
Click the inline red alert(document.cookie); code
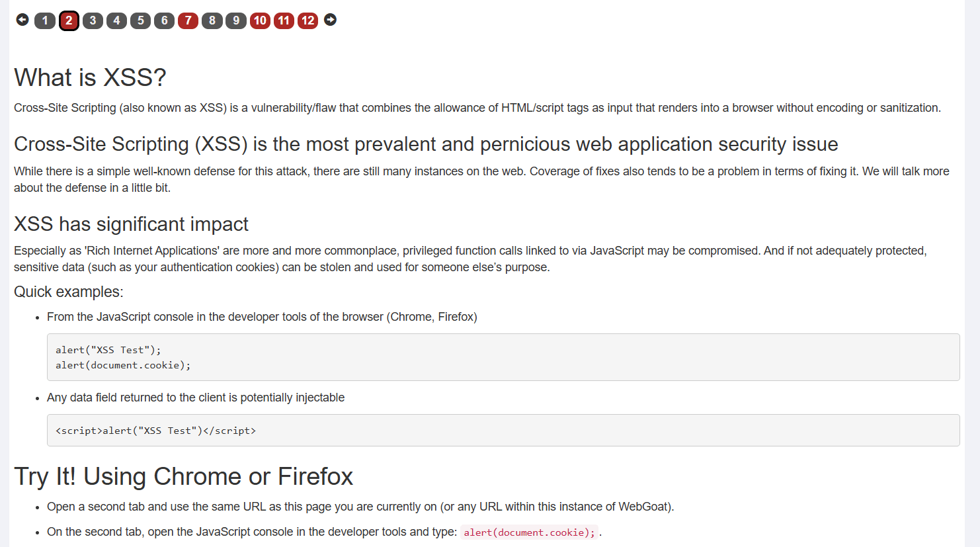(529, 532)
